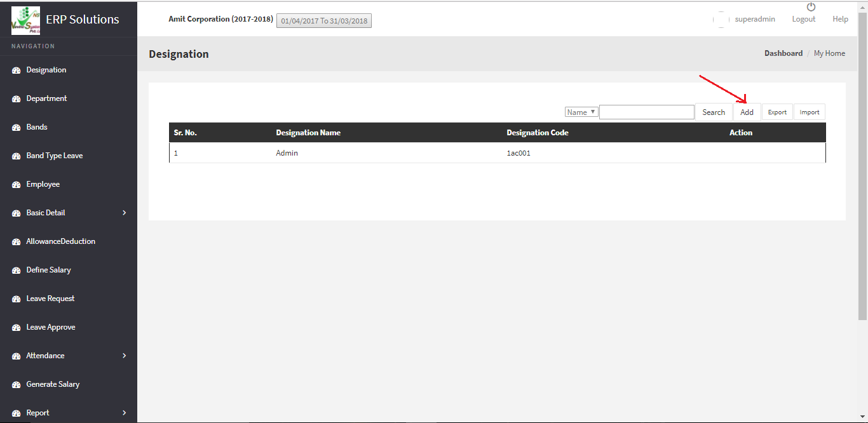
Task: Open the Help link in header
Action: point(840,19)
